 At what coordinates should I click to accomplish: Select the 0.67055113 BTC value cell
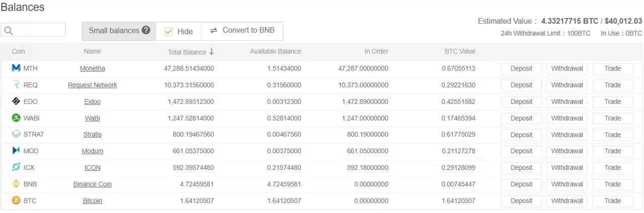pyautogui.click(x=457, y=68)
